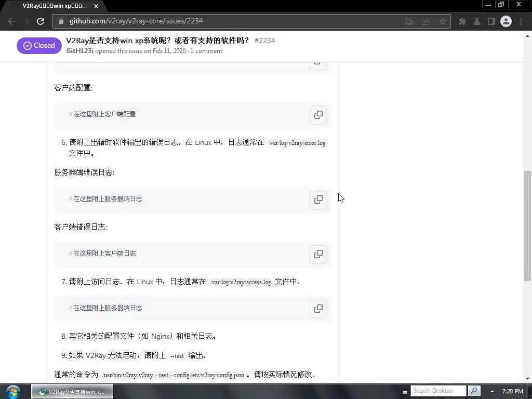Close the V2Ray browser tab
Screen dimensions: 532x399
96,6
